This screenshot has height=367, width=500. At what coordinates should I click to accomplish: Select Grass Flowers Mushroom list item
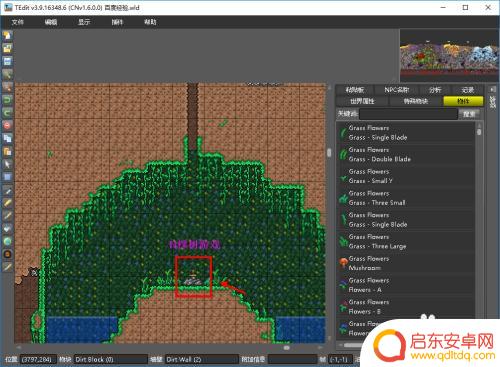click(x=406, y=263)
